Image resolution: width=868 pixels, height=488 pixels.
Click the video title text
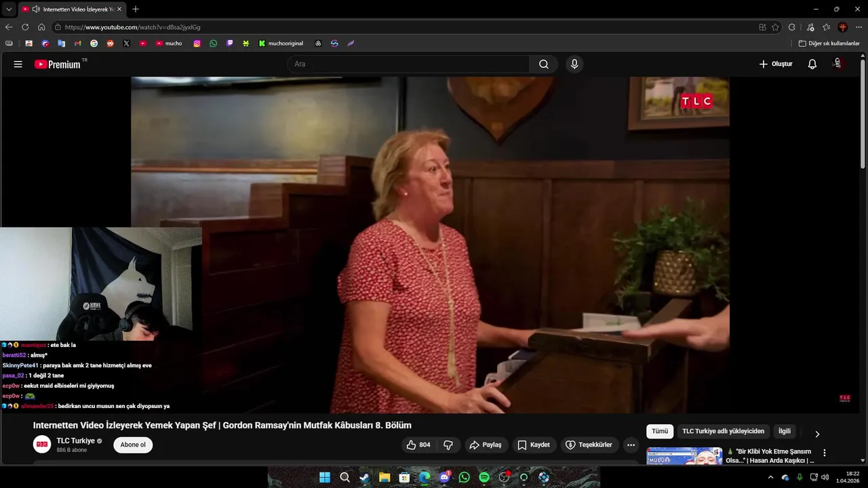pos(222,426)
